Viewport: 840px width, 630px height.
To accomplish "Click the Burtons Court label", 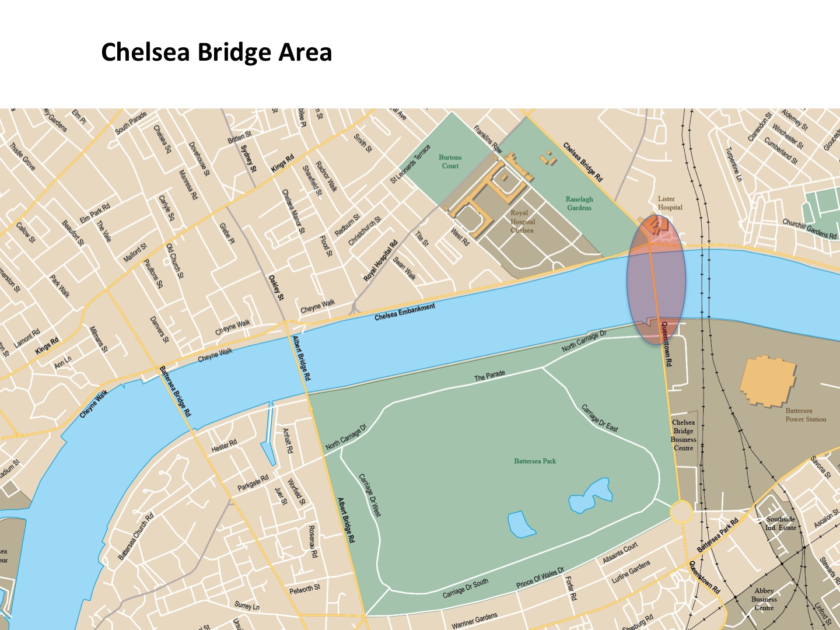I will pos(450,162).
